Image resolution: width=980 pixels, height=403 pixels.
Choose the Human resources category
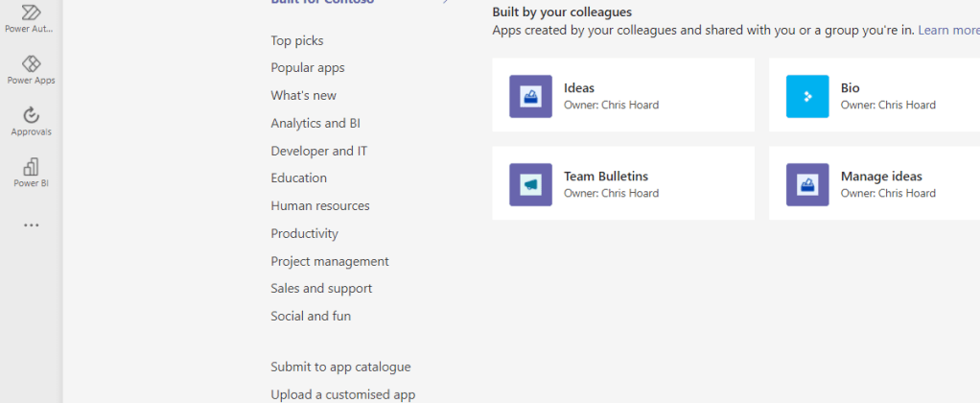click(320, 205)
